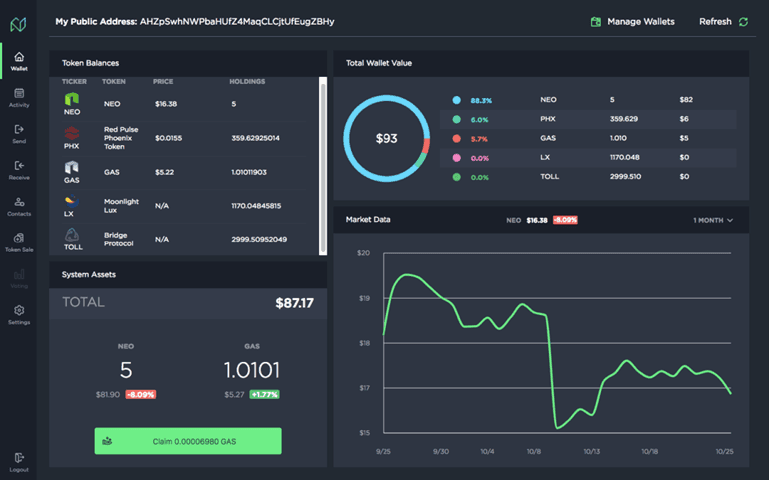Screen dimensions: 769x480
Task: Click the Moonlight Lux token name
Action: pyautogui.click(x=121, y=205)
